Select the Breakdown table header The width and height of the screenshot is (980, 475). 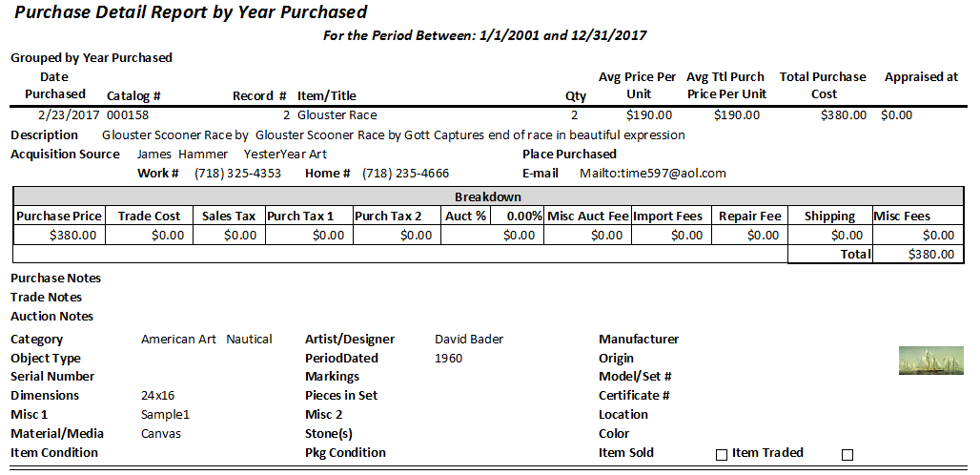point(488,196)
